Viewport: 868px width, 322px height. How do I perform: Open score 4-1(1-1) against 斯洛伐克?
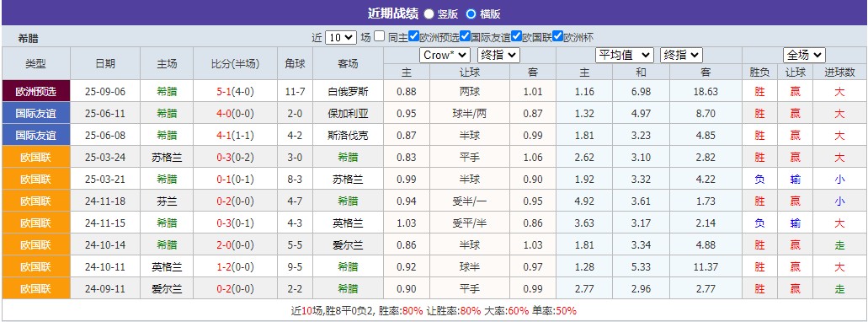235,135
